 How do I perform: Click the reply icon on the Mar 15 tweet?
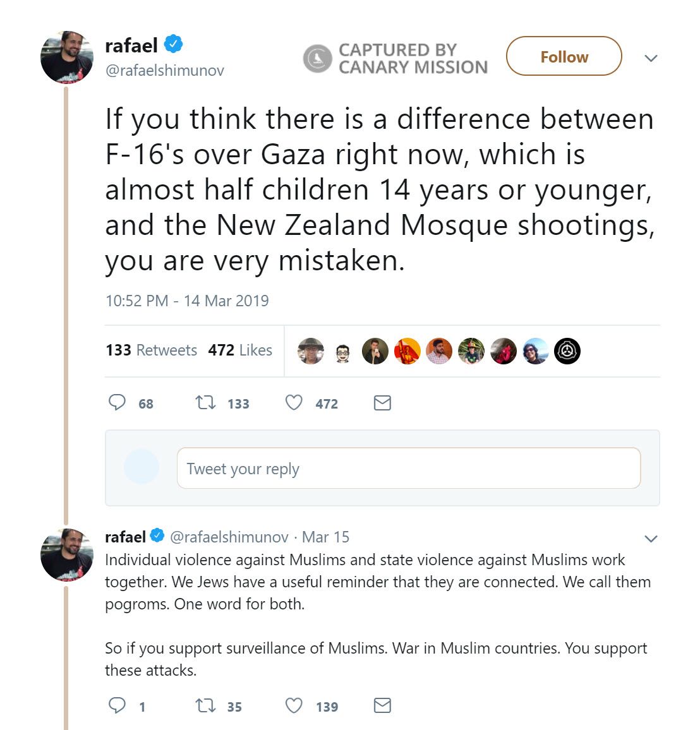tap(118, 705)
